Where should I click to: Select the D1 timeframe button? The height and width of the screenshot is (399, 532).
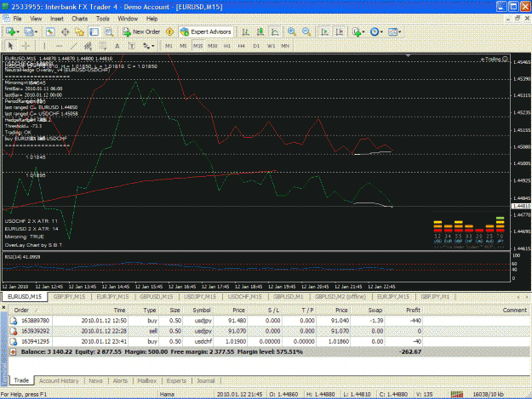point(256,46)
